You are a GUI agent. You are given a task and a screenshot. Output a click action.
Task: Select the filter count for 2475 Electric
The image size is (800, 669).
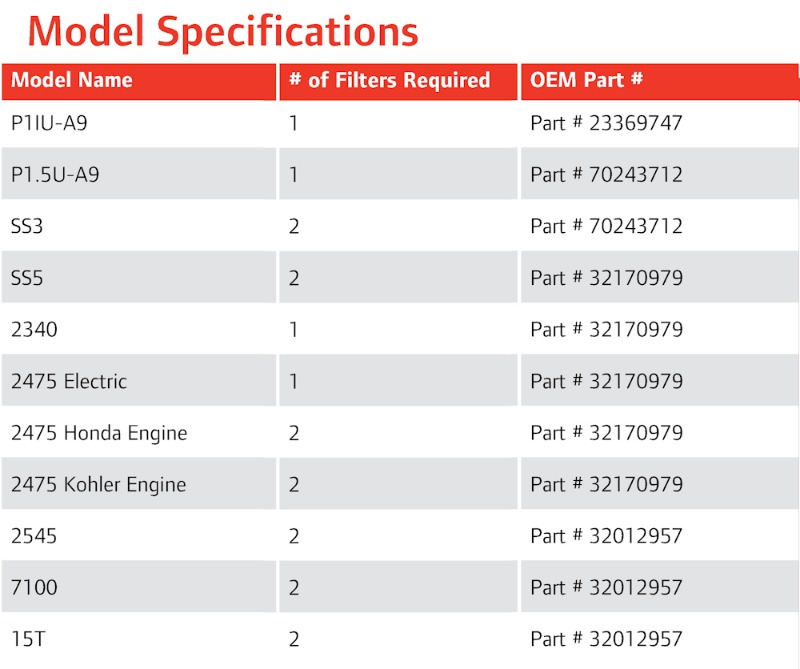294,381
